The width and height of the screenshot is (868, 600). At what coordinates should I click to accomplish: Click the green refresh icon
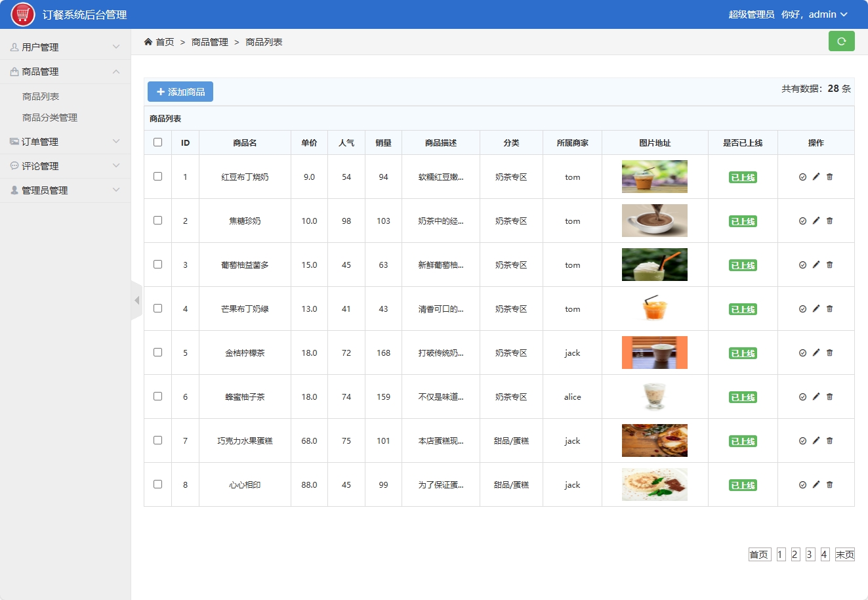[x=842, y=41]
